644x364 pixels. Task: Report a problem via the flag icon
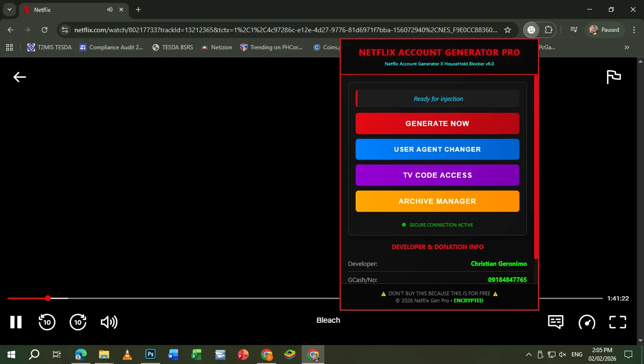click(614, 77)
